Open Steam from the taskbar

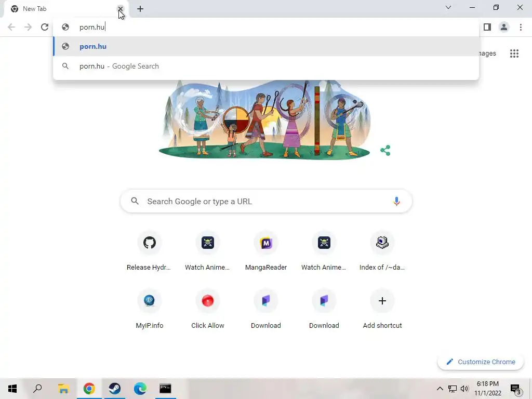115,389
